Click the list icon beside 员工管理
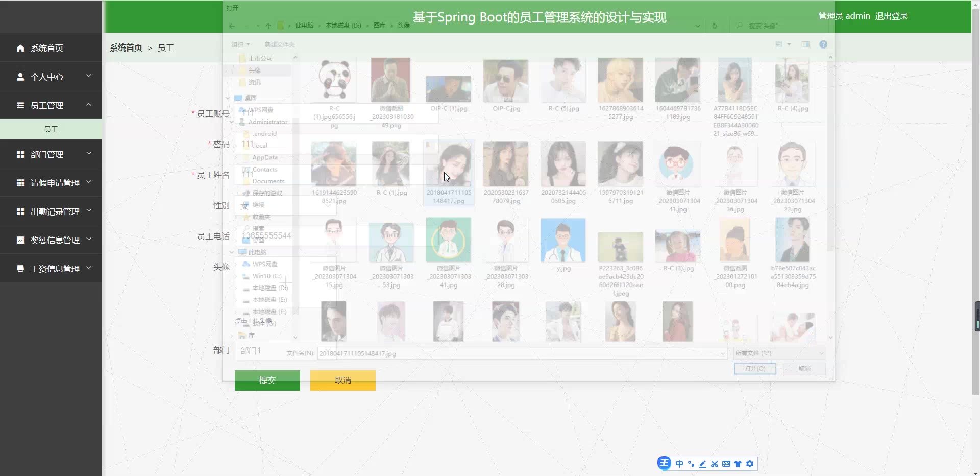The image size is (980, 476). 20,105
